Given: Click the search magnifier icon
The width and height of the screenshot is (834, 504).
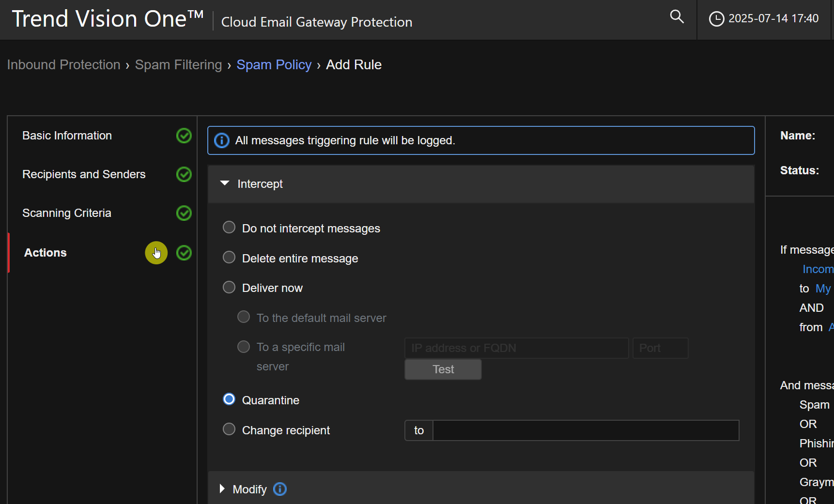Looking at the screenshot, I should [x=677, y=17].
